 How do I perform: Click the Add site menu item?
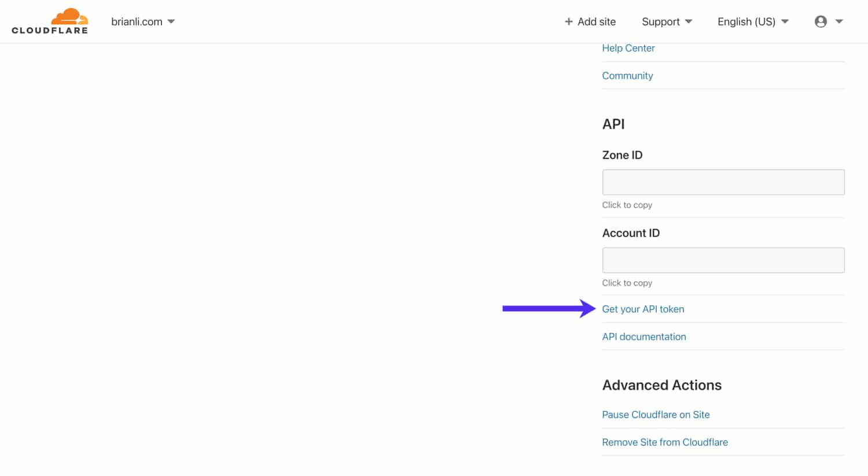pyautogui.click(x=596, y=21)
